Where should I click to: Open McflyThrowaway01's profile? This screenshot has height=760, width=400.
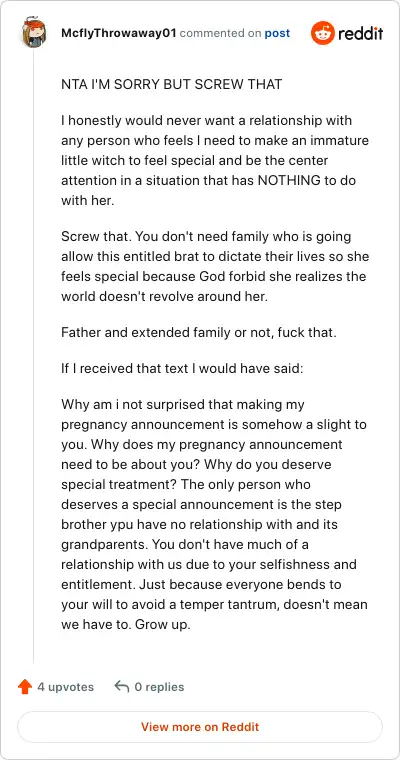119,33
